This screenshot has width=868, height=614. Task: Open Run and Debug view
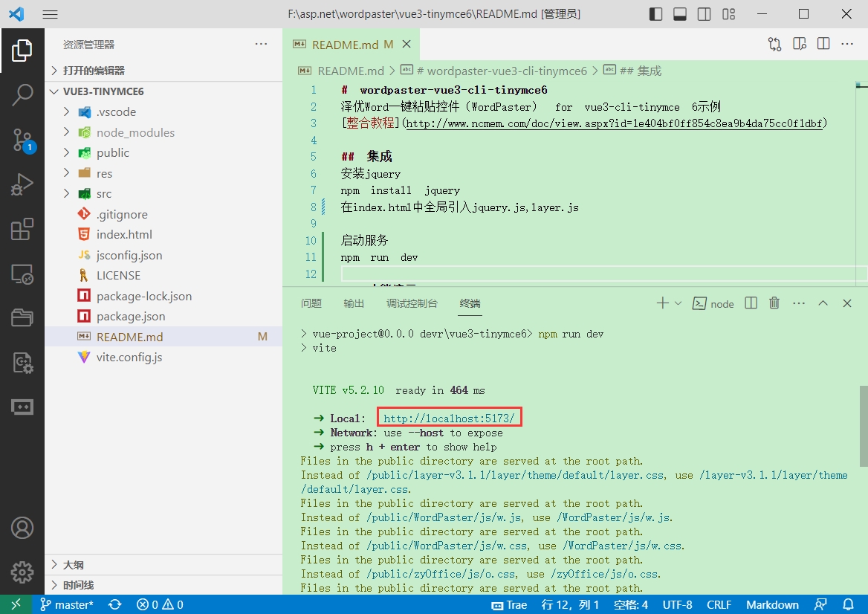pyautogui.click(x=22, y=184)
